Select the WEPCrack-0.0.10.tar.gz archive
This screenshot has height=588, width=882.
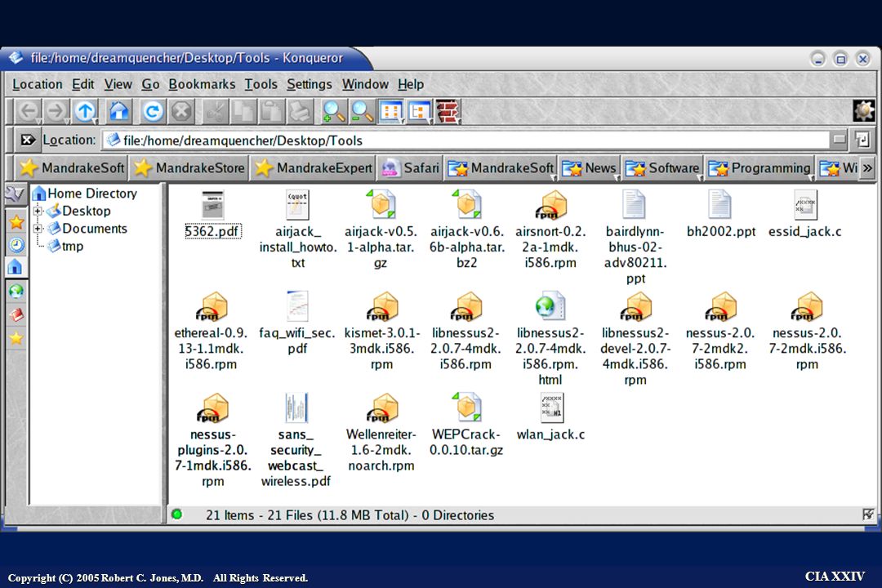tap(465, 425)
